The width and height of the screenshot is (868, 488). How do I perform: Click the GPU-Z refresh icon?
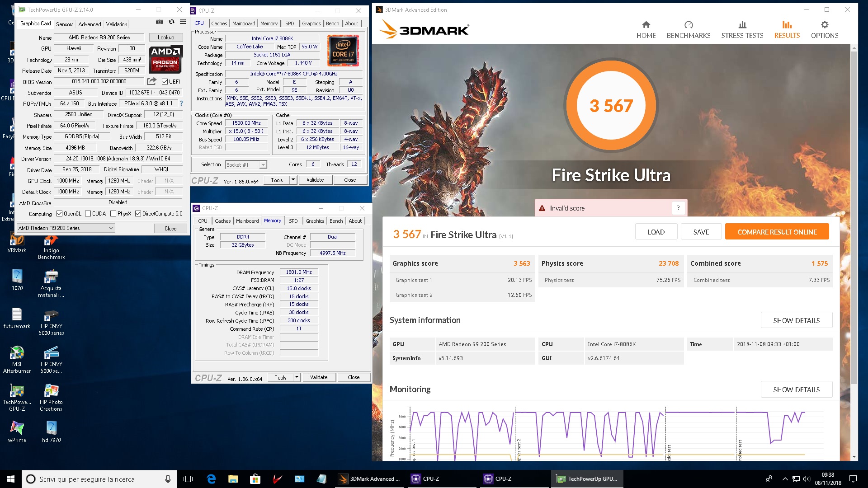click(x=171, y=22)
